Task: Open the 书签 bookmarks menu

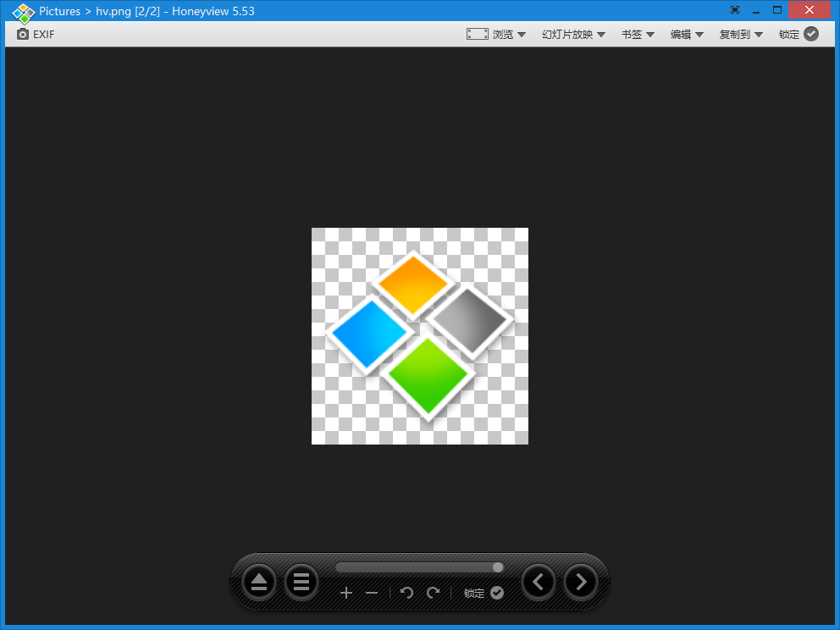Action: (638, 34)
